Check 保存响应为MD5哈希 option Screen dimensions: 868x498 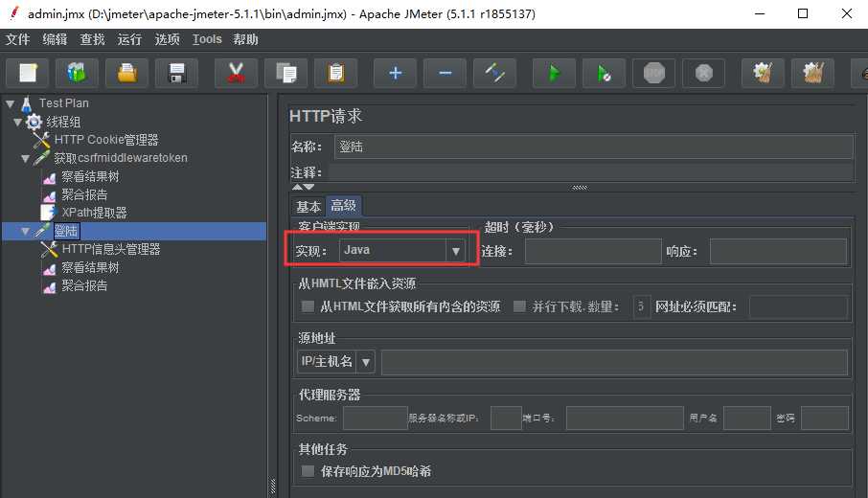(x=308, y=471)
